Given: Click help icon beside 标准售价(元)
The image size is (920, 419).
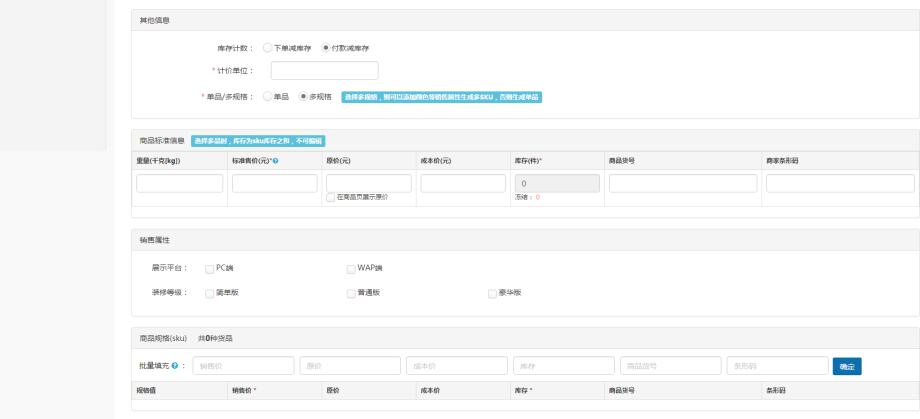Looking at the screenshot, I should 275,161.
